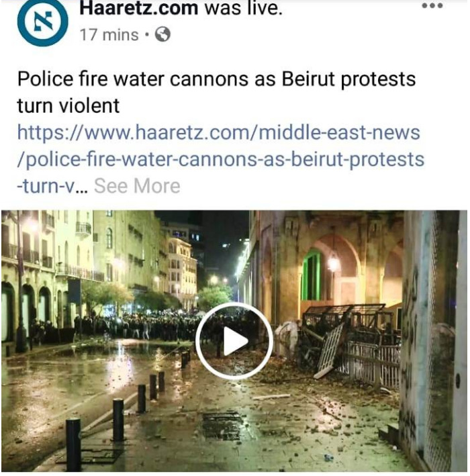Viewport: 470px width, 476px height.
Task: Open the three-dot post options menu
Action: tap(432, 5)
